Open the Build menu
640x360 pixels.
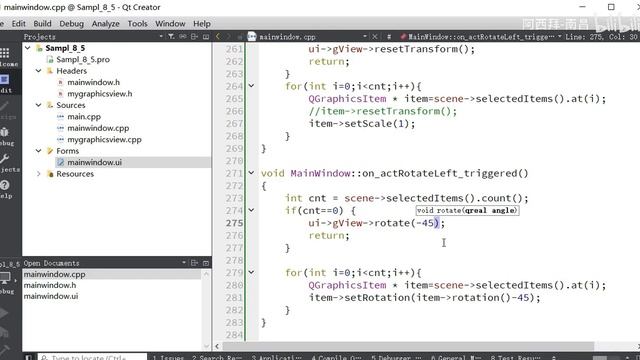[x=42, y=24]
